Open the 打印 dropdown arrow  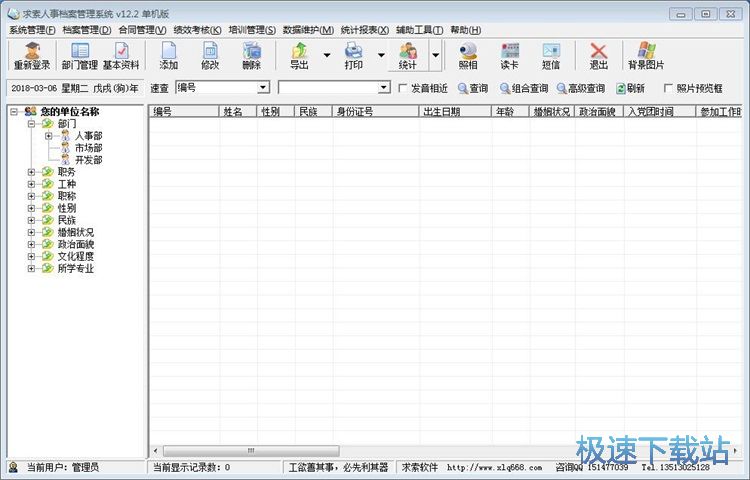coord(381,55)
